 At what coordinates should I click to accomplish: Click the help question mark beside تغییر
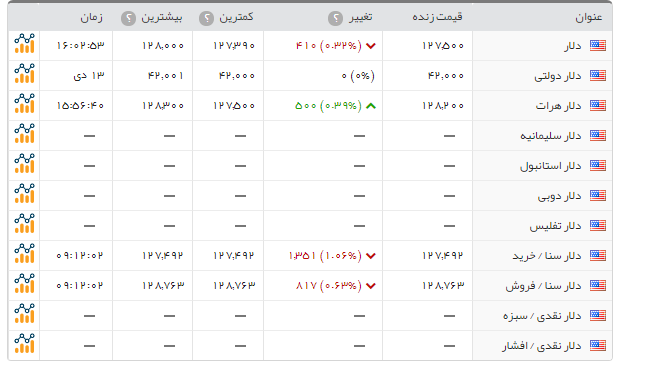coord(335,18)
